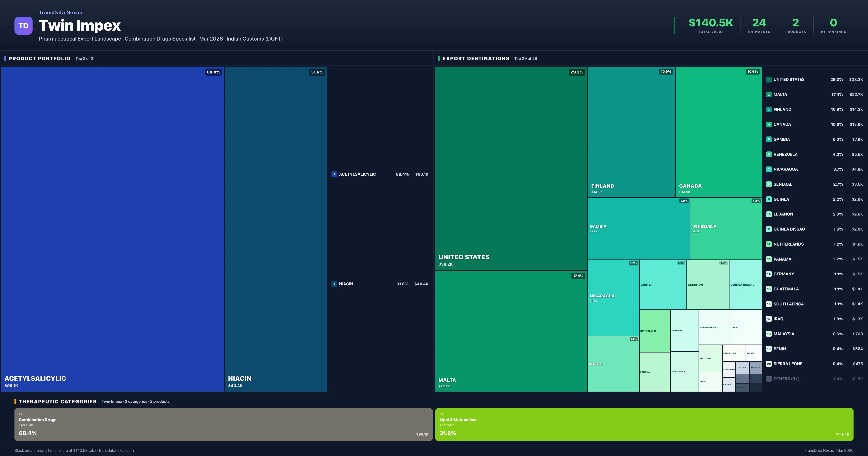Screen dimensions: 868x456
Task: Click the Others (9+) gray swatch
Action: (769, 379)
